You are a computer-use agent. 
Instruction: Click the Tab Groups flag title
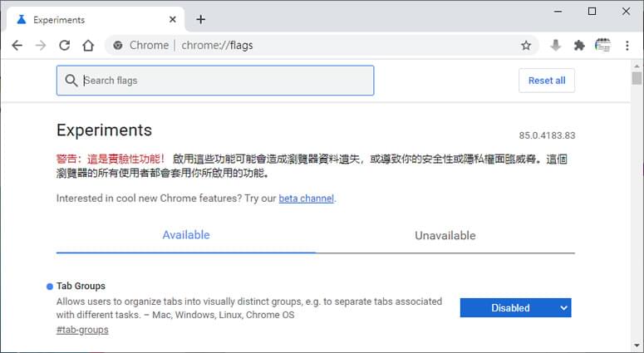tap(81, 286)
